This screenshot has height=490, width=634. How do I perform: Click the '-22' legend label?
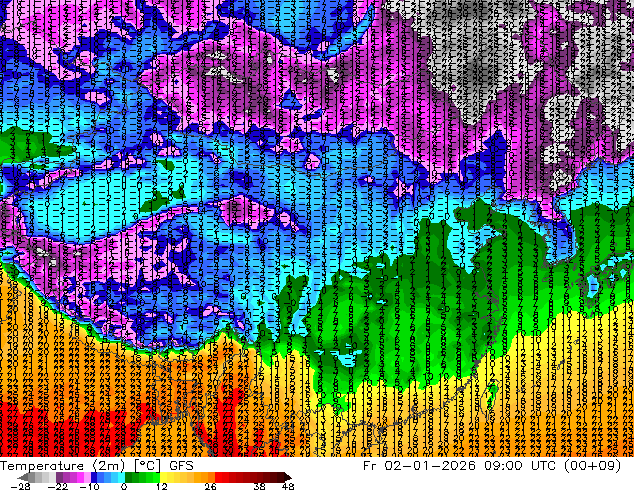pos(57,486)
